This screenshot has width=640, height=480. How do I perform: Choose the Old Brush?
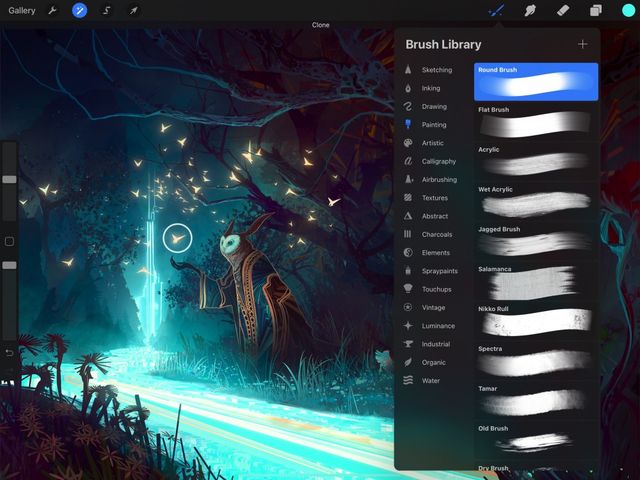536,440
